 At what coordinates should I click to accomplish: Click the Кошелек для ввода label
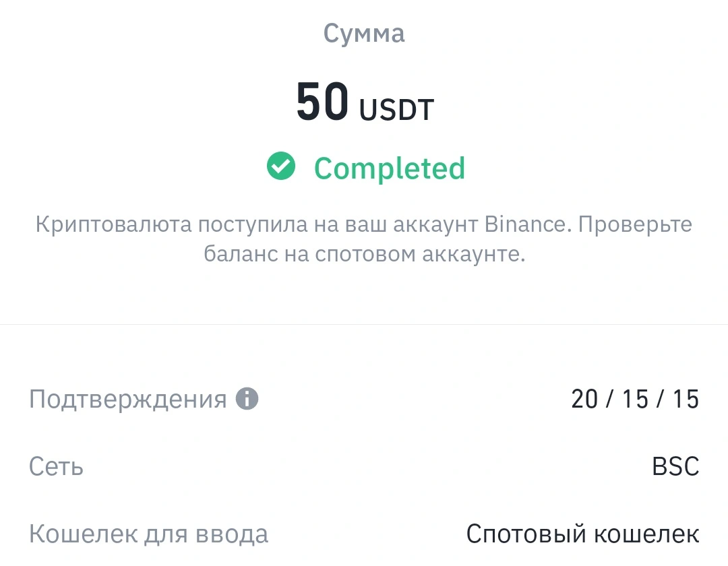(x=148, y=534)
